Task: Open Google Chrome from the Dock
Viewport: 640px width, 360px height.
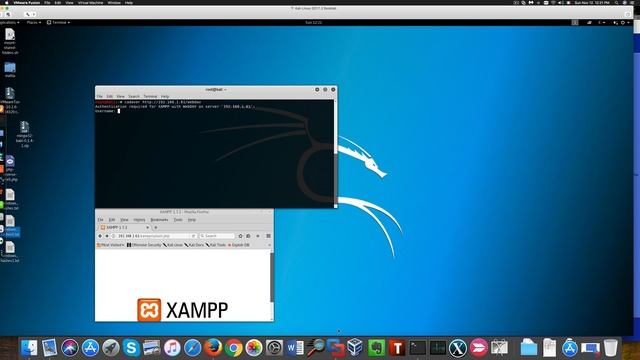Action: (x=233, y=348)
